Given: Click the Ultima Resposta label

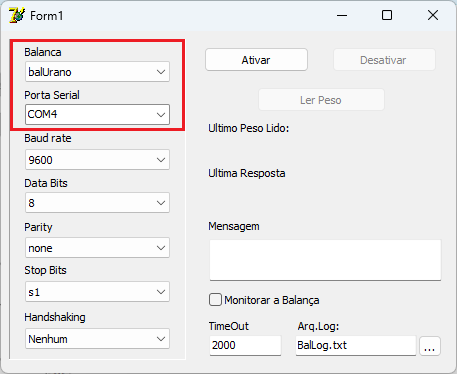Looking at the screenshot, I should click(247, 173).
